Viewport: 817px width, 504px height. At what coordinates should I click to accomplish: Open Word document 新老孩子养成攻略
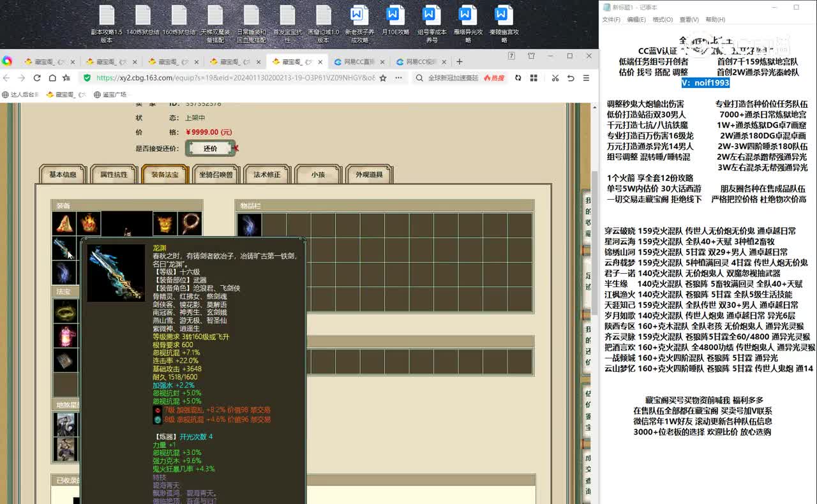tap(359, 24)
